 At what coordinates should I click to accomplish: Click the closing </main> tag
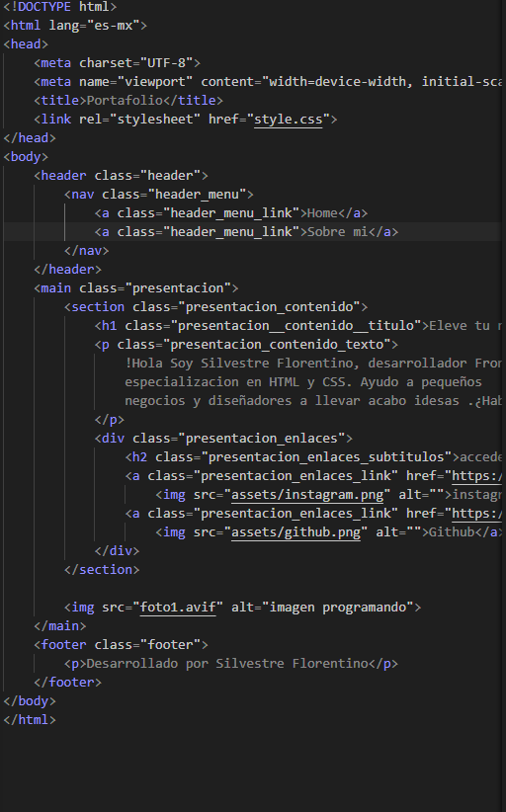[60, 626]
